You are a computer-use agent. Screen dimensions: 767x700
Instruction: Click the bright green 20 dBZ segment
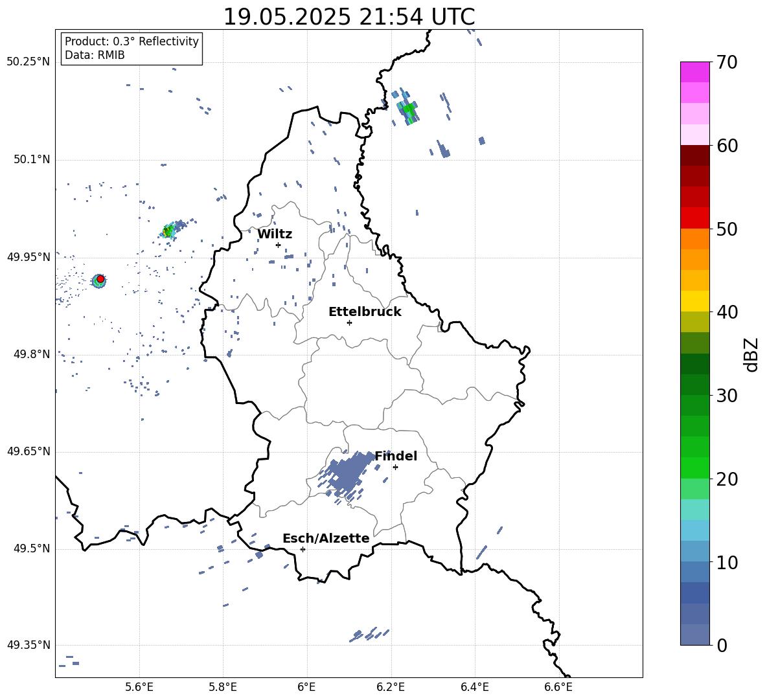click(695, 468)
